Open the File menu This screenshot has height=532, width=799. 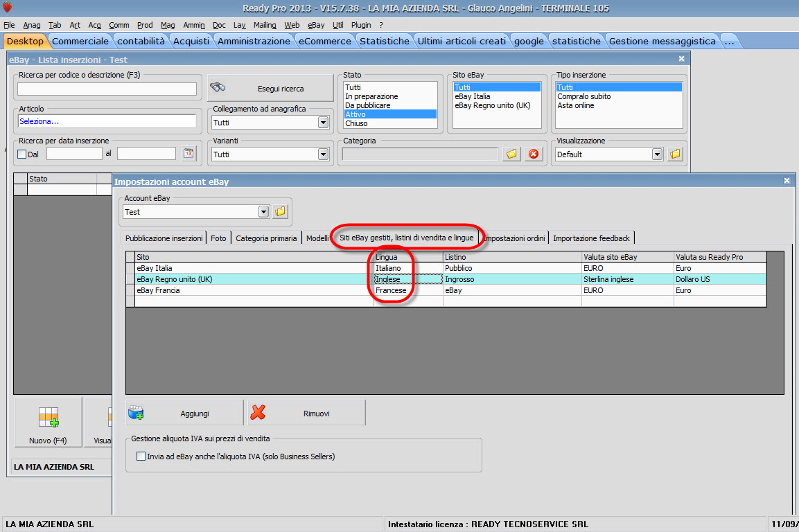[9, 25]
